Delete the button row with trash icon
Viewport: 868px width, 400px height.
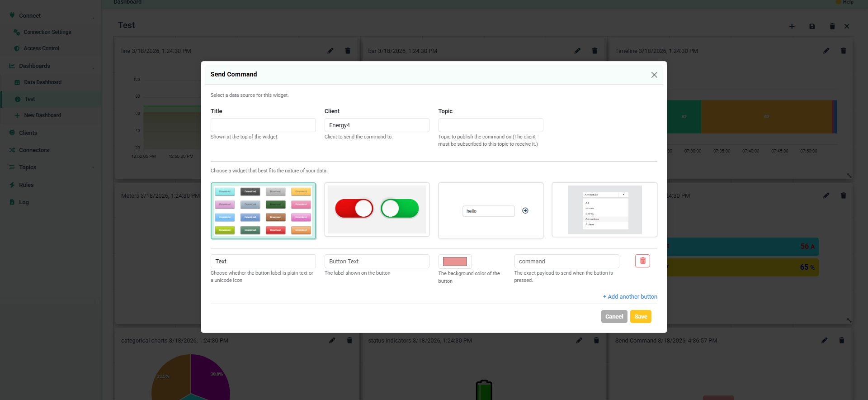[642, 261]
